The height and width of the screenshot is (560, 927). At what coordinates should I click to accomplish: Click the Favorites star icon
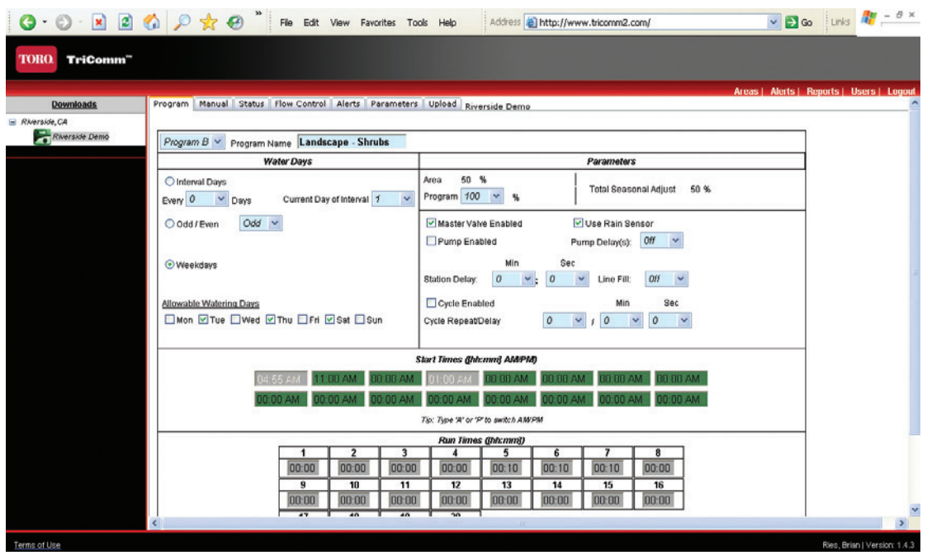208,22
